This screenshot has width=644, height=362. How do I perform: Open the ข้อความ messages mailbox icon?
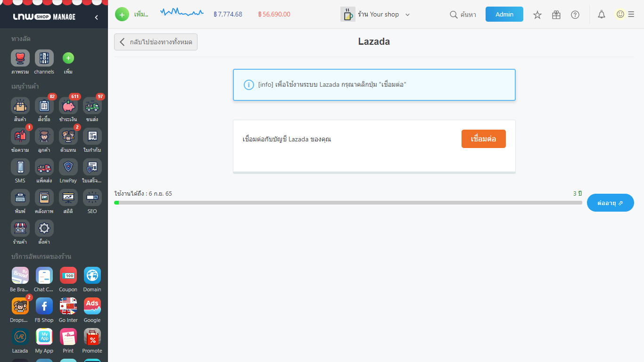tap(20, 136)
